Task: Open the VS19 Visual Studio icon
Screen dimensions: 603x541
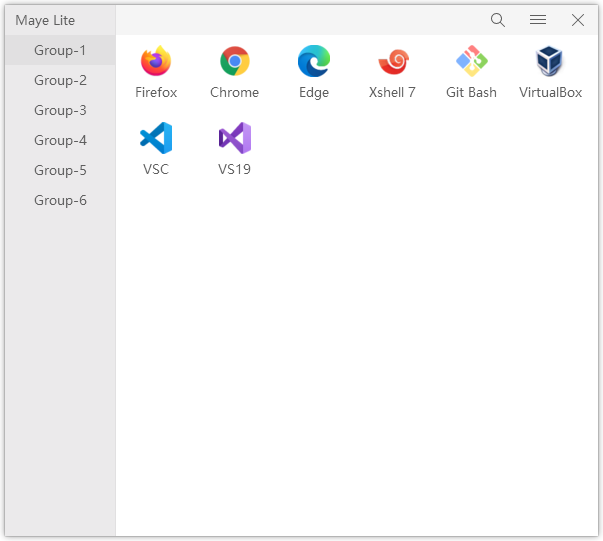Action: tap(234, 139)
